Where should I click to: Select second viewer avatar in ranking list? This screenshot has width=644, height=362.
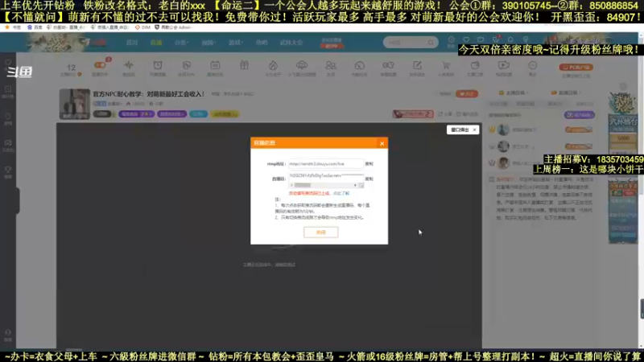pos(503,146)
